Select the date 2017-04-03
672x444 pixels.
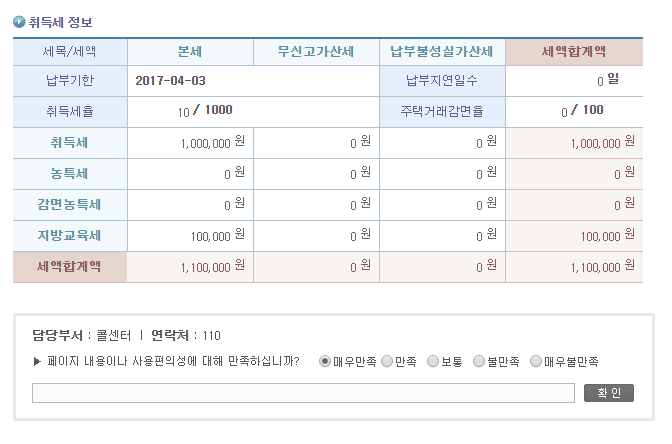(x=171, y=81)
